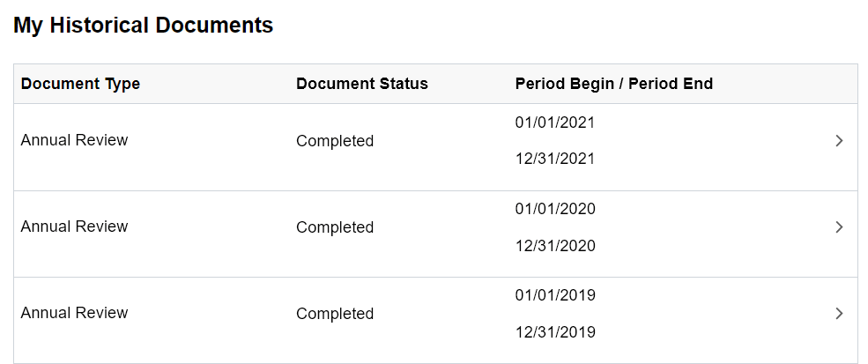Click the My Historical Documents heading
This screenshot has width=868, height=364.
(144, 26)
